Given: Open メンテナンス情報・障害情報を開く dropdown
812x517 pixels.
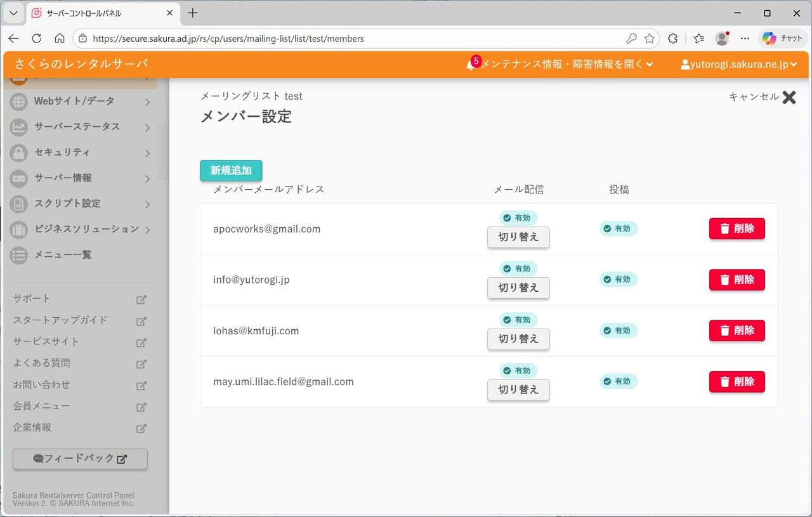Looking at the screenshot, I should pos(566,64).
